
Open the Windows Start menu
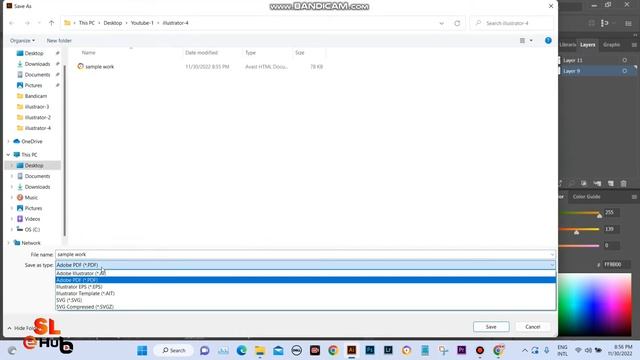click(142, 350)
